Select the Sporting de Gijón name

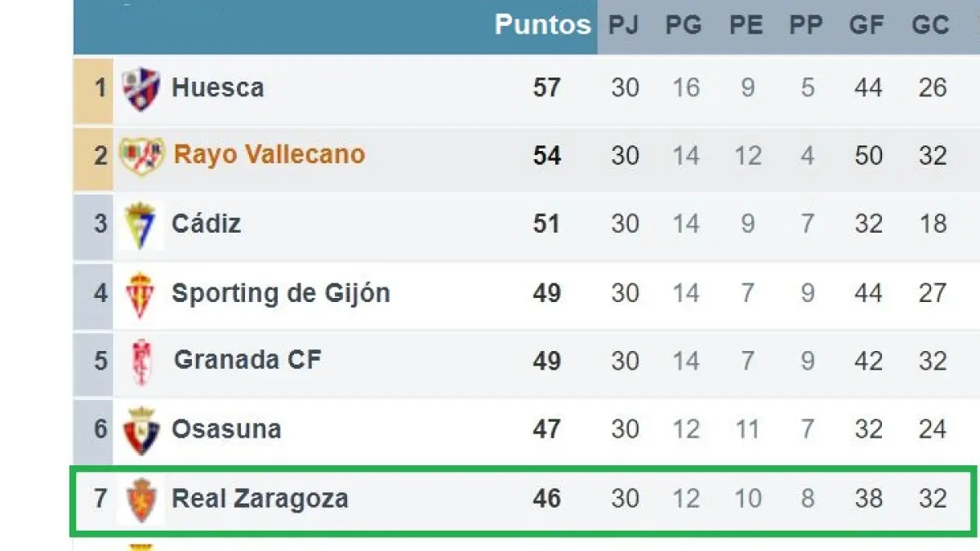pos(280,293)
